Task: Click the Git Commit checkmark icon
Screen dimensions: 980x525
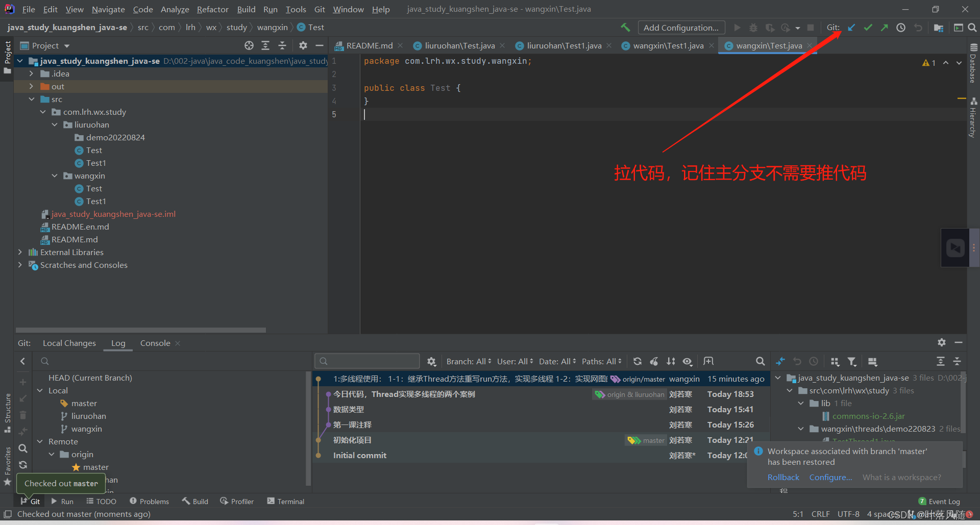Action: pyautogui.click(x=868, y=28)
